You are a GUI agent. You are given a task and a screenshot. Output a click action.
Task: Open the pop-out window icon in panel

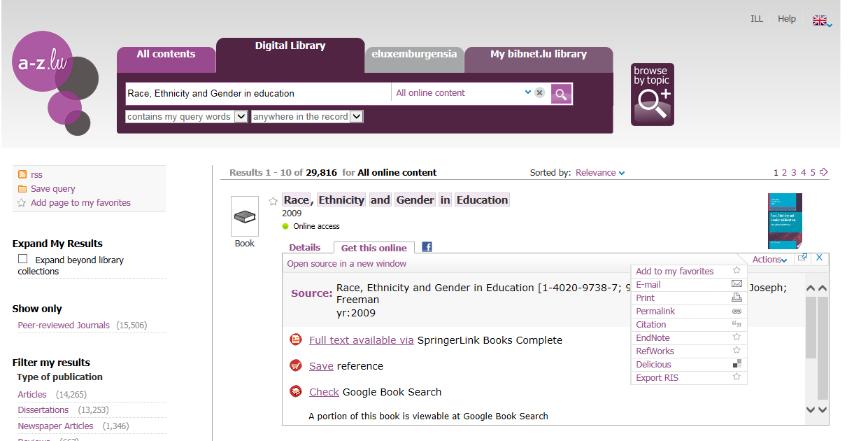(x=802, y=258)
